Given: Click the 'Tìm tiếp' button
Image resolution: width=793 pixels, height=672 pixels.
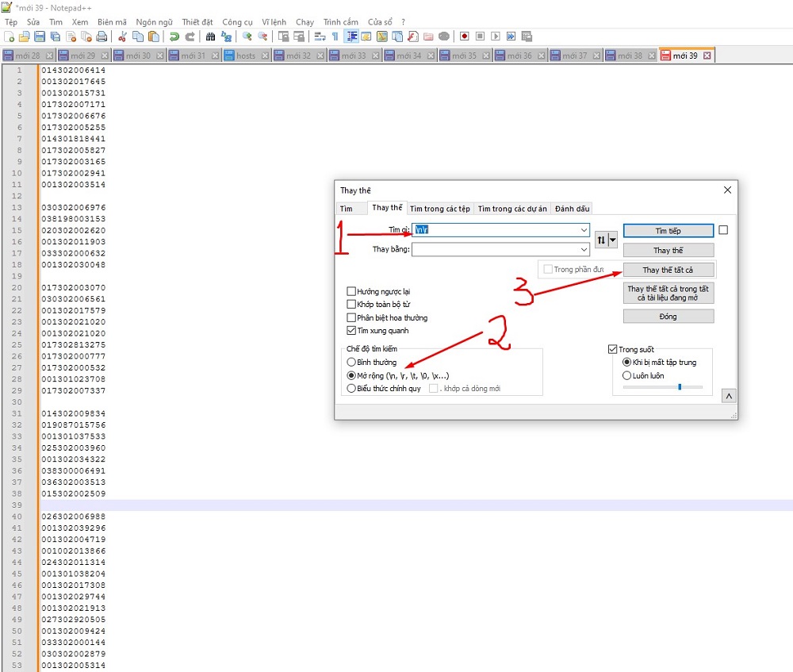Looking at the screenshot, I should point(668,231).
